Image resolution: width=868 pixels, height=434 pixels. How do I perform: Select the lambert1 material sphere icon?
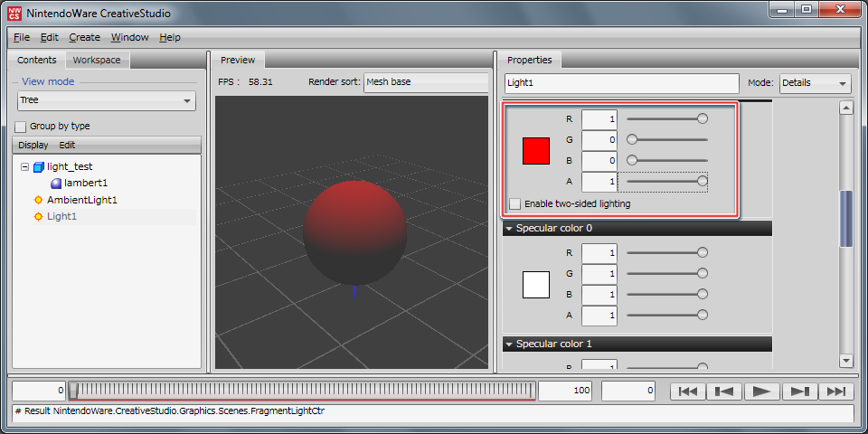pyautogui.click(x=56, y=184)
